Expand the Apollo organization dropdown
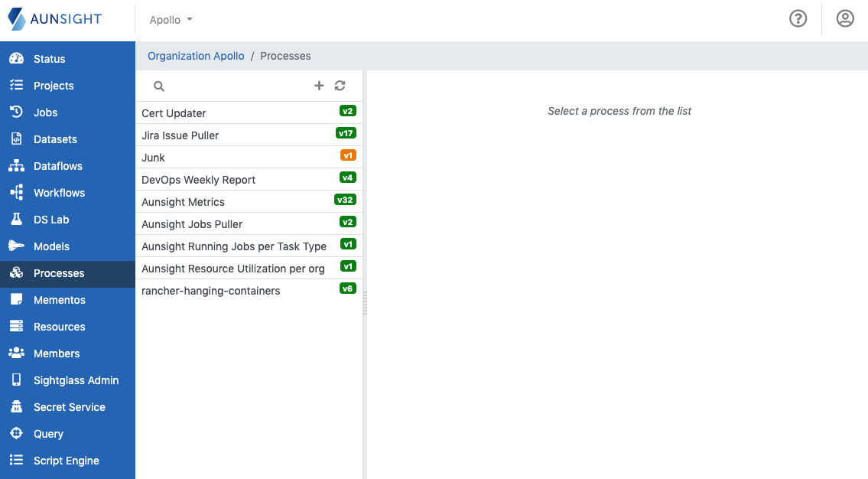 pos(170,19)
